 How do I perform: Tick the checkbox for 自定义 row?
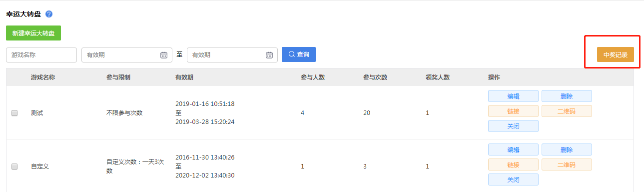point(14,166)
